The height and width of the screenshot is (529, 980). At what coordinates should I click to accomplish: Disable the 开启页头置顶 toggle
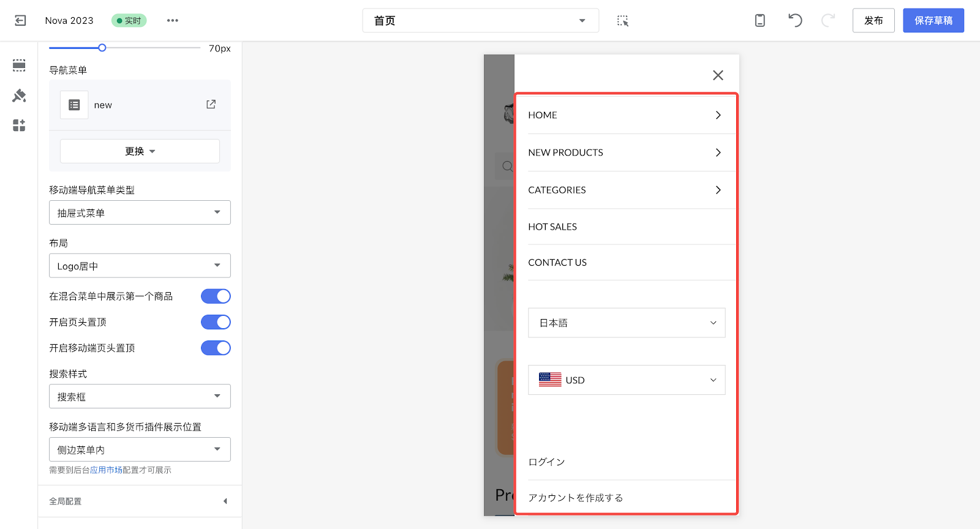[216, 322]
